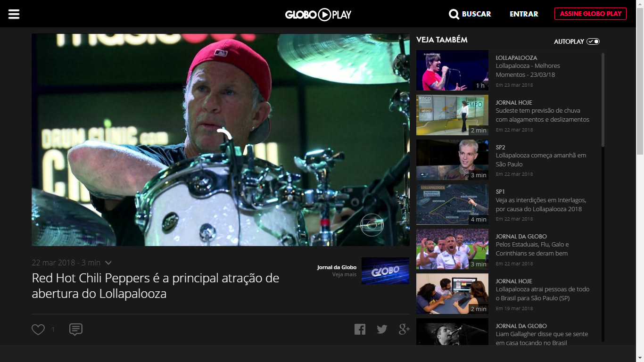The image size is (644, 362).
Task: Click the search magnifier icon
Action: pyautogui.click(x=454, y=14)
